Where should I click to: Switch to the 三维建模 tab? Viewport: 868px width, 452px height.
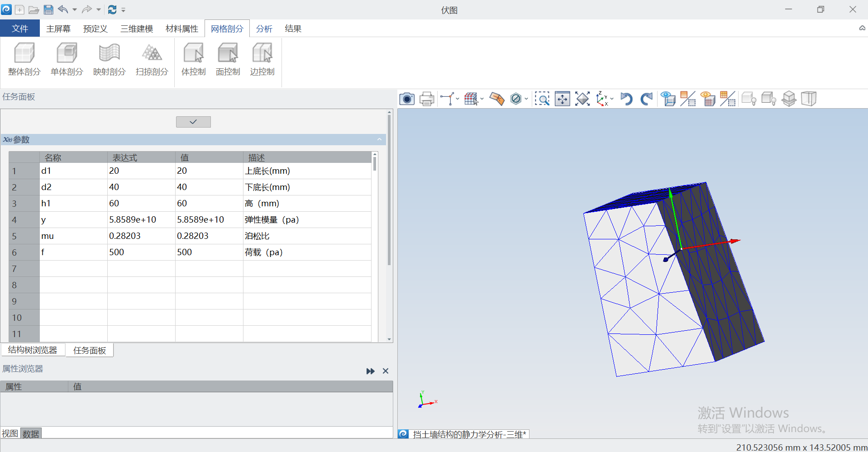click(x=137, y=29)
